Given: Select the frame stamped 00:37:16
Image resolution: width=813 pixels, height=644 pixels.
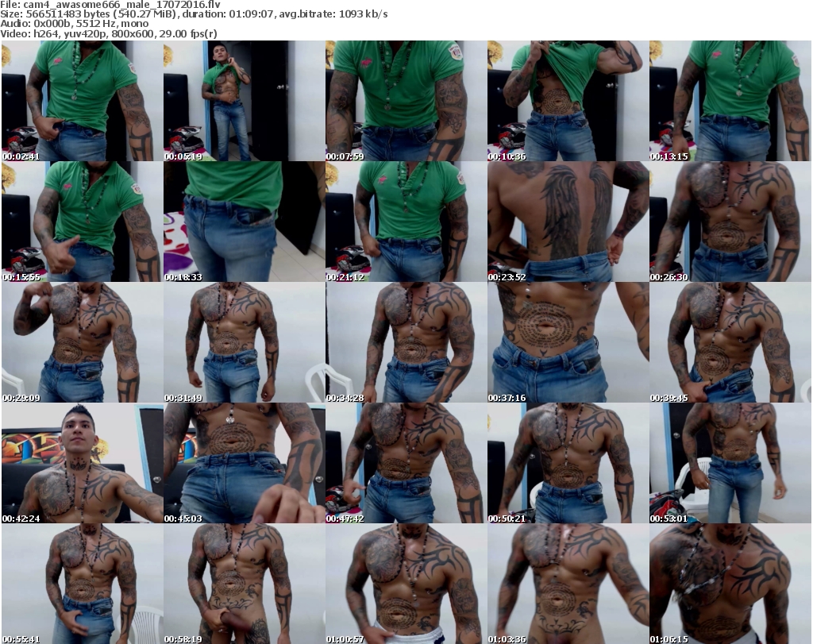Looking at the screenshot, I should pyautogui.click(x=568, y=342).
